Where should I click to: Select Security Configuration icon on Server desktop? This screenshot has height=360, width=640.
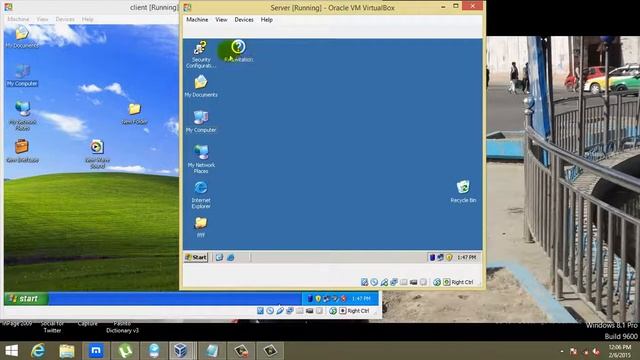(200, 54)
